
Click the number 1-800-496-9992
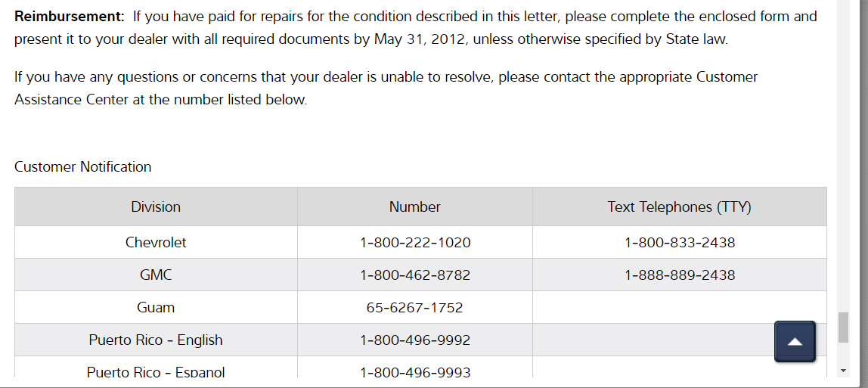click(415, 340)
